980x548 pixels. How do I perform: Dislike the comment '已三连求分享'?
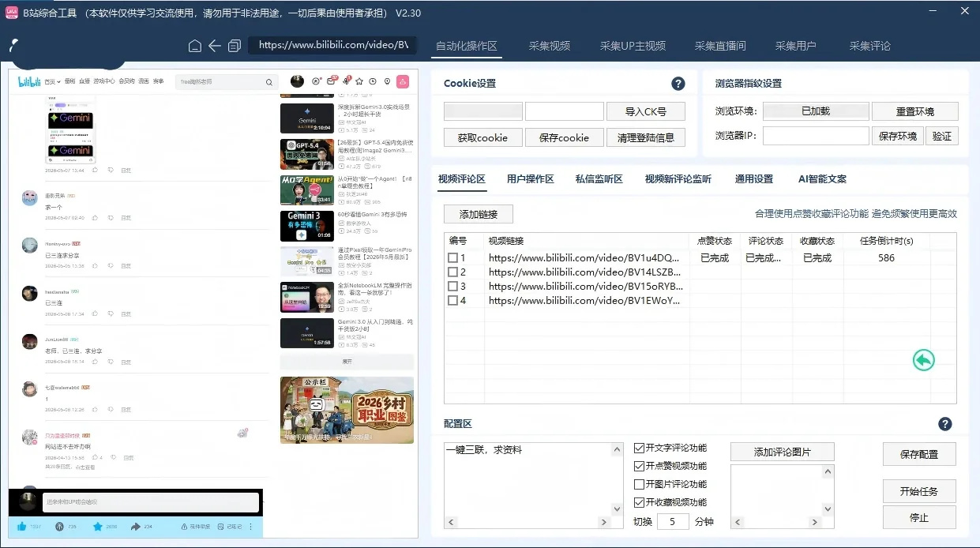(x=110, y=266)
